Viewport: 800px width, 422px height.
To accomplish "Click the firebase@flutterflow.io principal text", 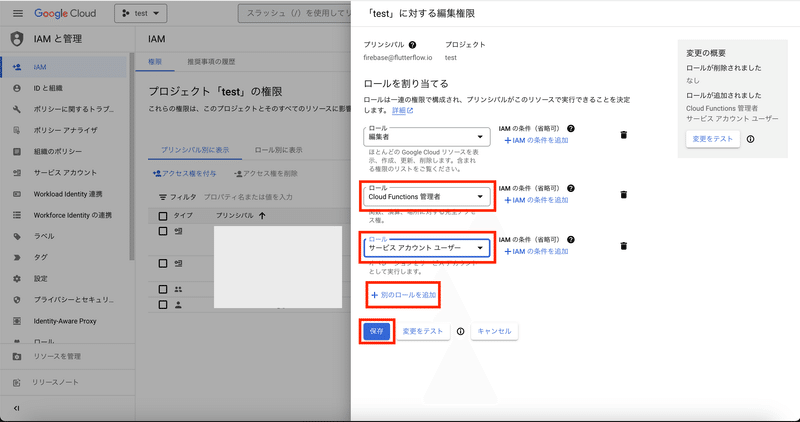I will coord(398,58).
